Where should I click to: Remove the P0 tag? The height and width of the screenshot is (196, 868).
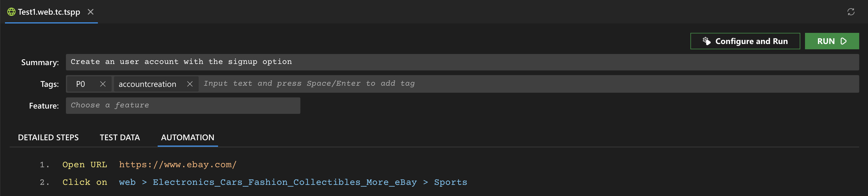pos(103,84)
